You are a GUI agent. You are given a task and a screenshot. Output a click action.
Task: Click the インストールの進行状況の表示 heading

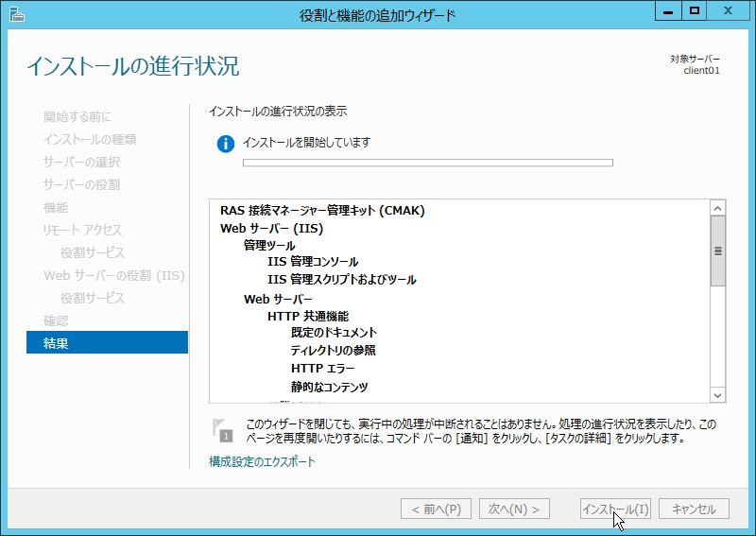[x=278, y=112]
